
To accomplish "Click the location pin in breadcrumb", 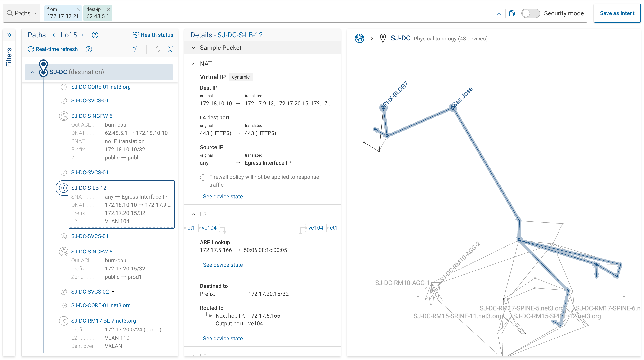I will (383, 39).
